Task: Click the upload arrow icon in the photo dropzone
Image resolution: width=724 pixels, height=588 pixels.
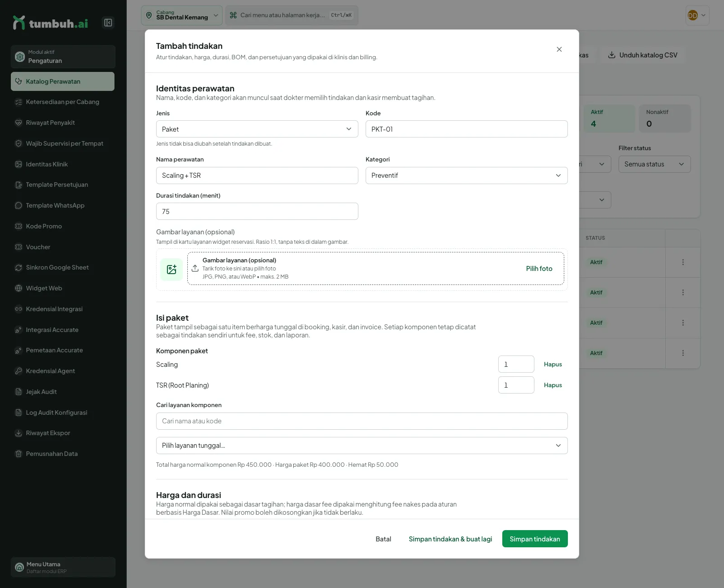Action: (195, 268)
